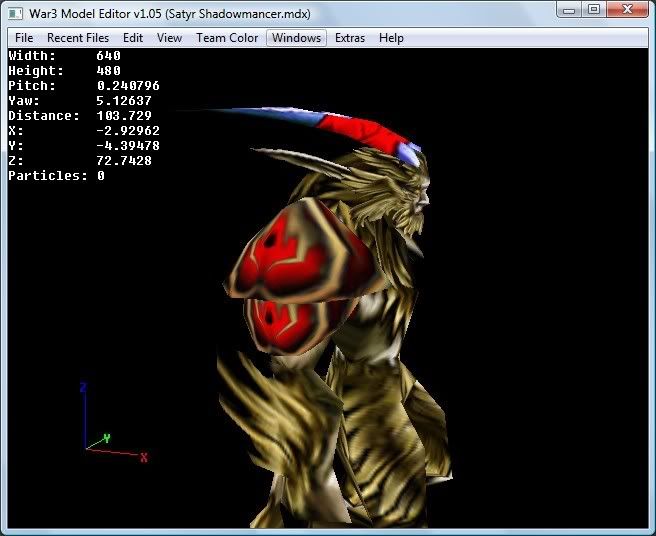Open the File menu

click(24, 38)
